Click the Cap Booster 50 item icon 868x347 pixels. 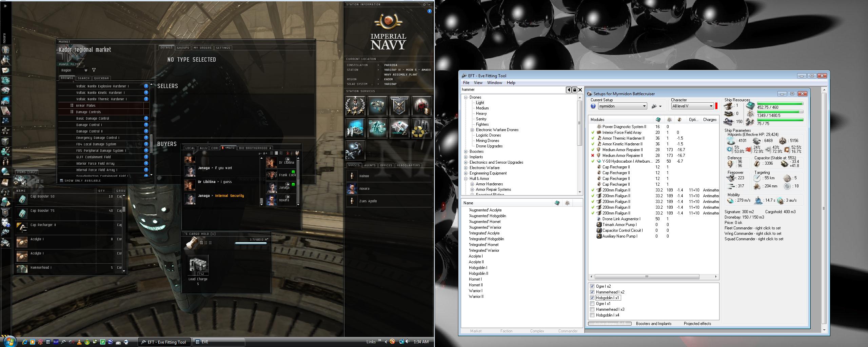pos(22,199)
